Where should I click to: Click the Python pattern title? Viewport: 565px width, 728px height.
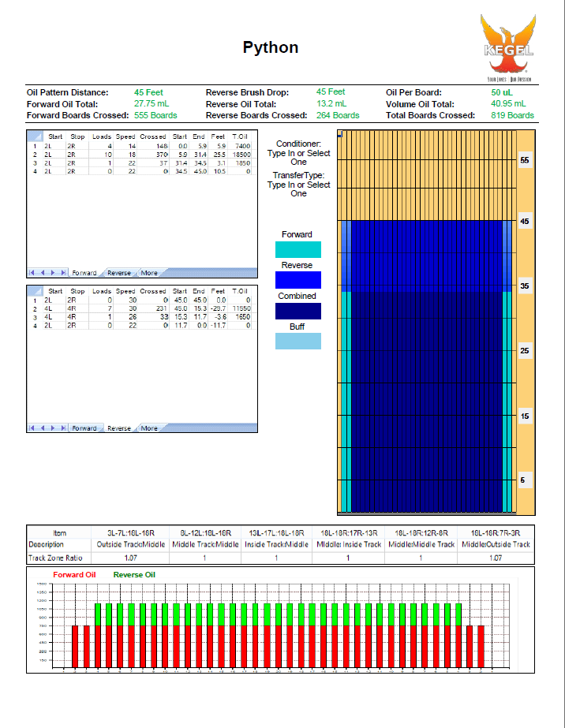click(271, 48)
